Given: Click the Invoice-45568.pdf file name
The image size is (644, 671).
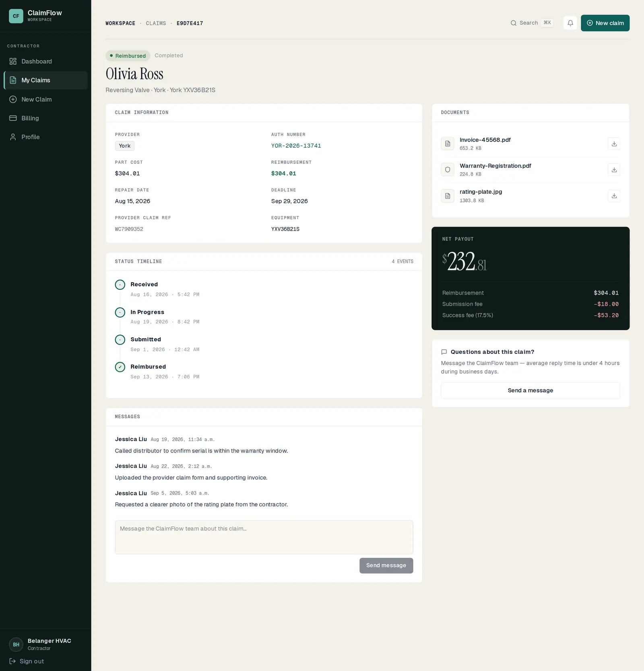Looking at the screenshot, I should (485, 140).
